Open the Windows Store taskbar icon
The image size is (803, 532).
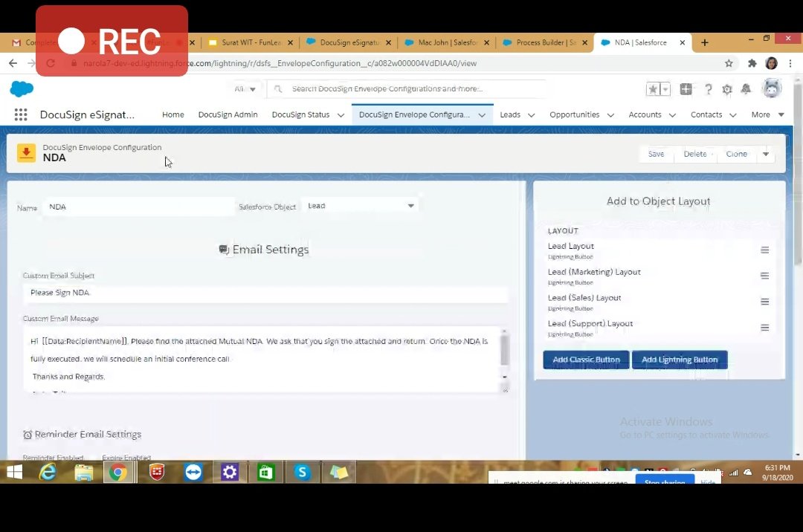(x=265, y=472)
